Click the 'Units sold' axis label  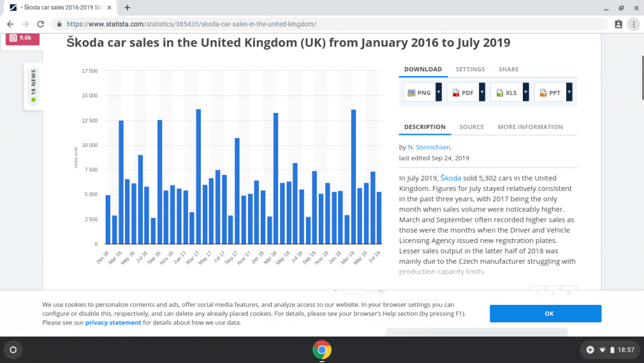(75, 157)
